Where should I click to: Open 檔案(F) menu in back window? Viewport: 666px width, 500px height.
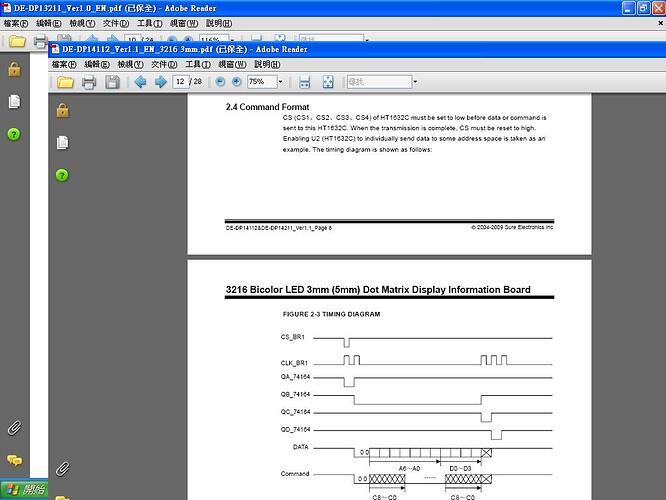16,23
